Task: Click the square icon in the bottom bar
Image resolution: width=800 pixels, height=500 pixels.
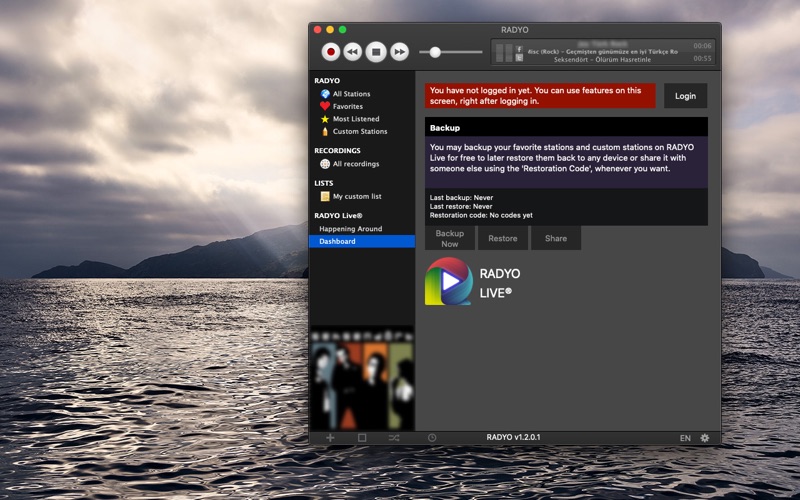Action: pos(362,438)
